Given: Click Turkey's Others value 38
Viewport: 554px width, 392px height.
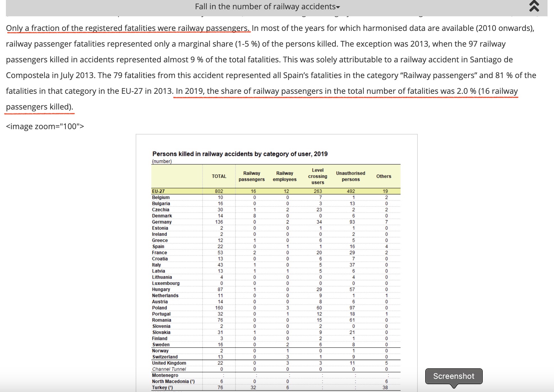Looking at the screenshot, I should click(385, 388).
